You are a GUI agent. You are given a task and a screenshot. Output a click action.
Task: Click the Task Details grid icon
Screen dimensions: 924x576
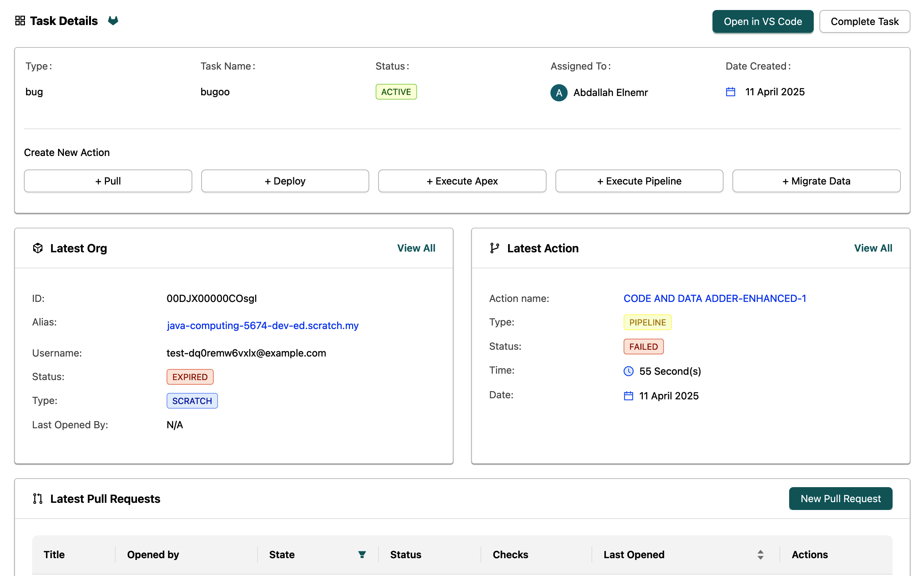tap(20, 21)
